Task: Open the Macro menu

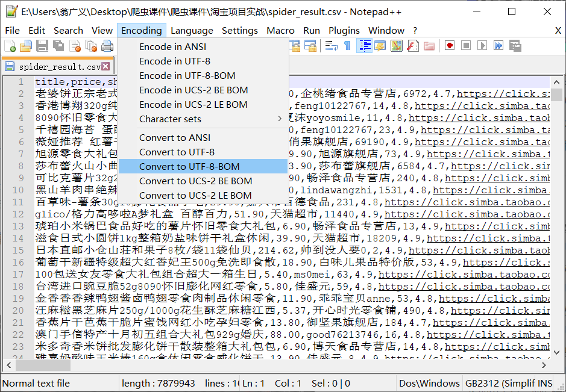Action: click(x=280, y=31)
